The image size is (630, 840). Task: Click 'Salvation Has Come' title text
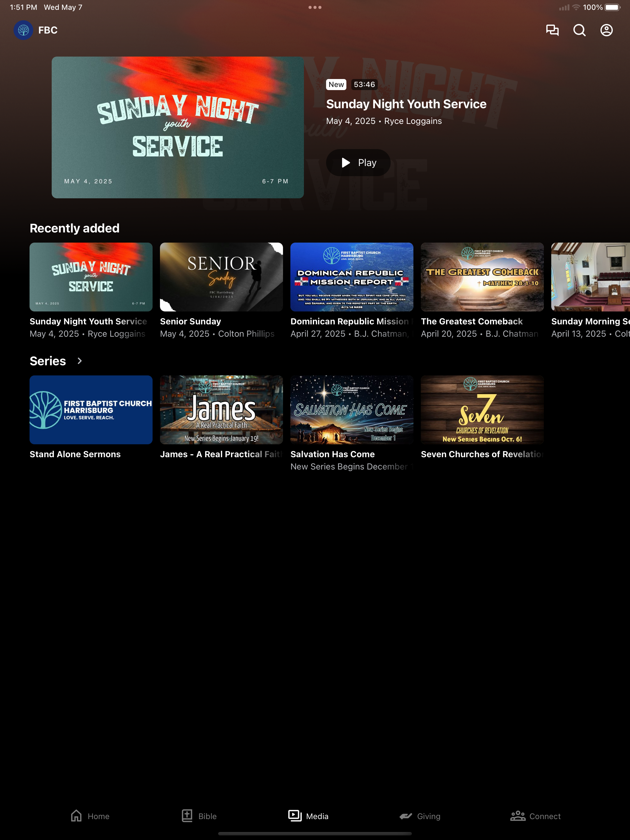[333, 454]
